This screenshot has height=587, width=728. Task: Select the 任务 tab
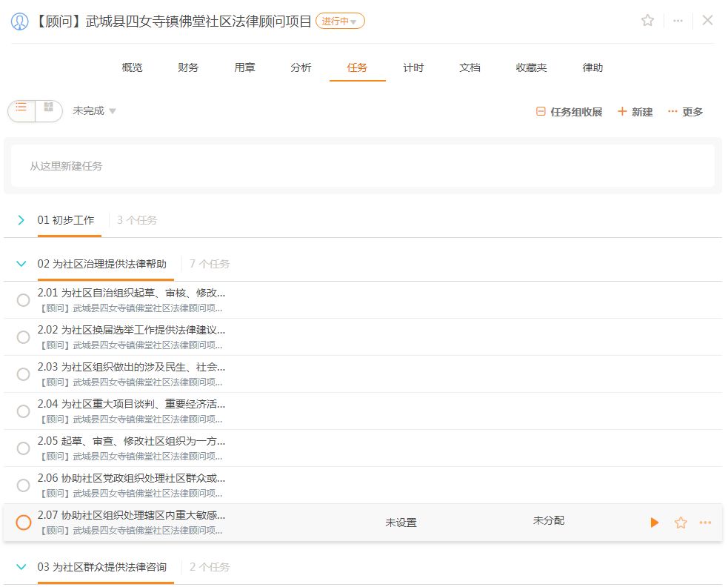pyautogui.click(x=357, y=67)
